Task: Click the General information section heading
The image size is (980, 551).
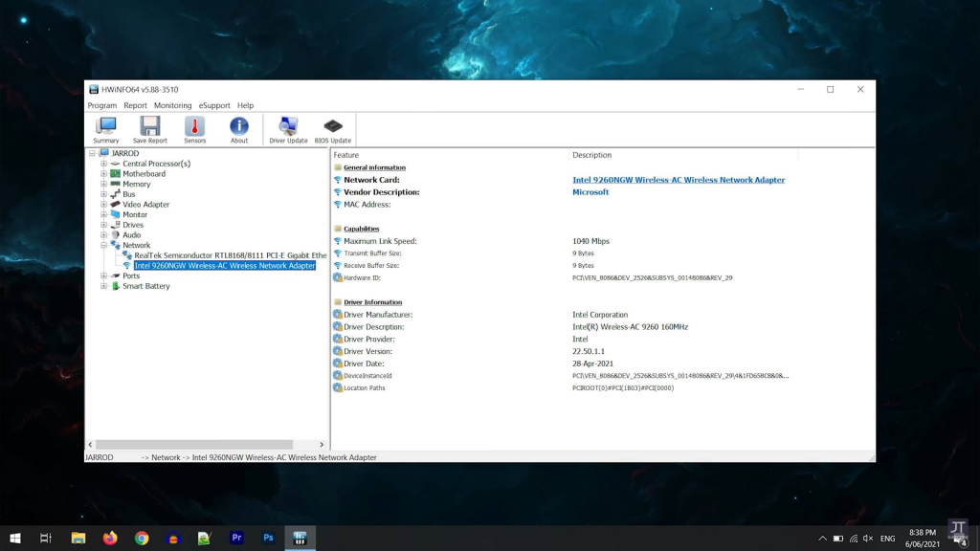Action: (x=374, y=167)
